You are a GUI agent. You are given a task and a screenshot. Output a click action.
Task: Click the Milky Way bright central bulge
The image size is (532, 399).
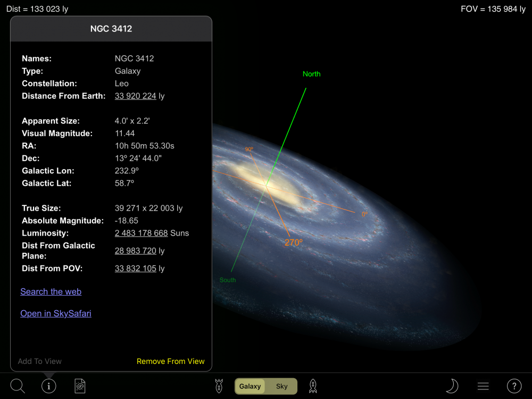pos(267,185)
